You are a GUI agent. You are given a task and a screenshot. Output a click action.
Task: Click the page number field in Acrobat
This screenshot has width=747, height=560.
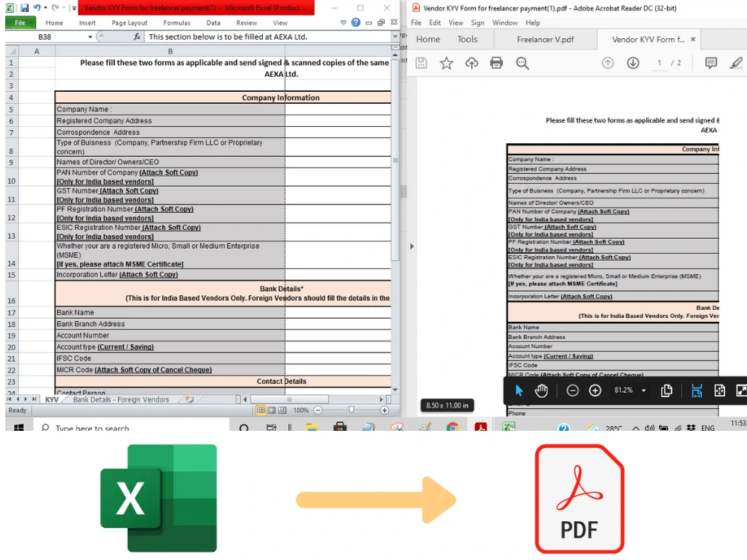(x=660, y=63)
